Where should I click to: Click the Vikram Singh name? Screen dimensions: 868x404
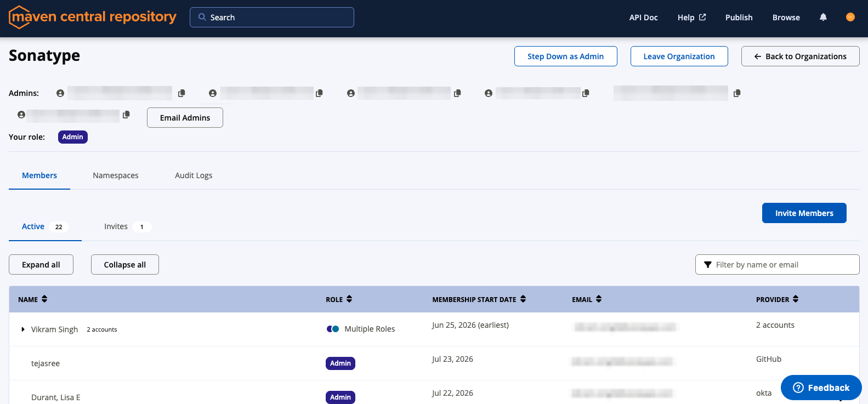(54, 329)
